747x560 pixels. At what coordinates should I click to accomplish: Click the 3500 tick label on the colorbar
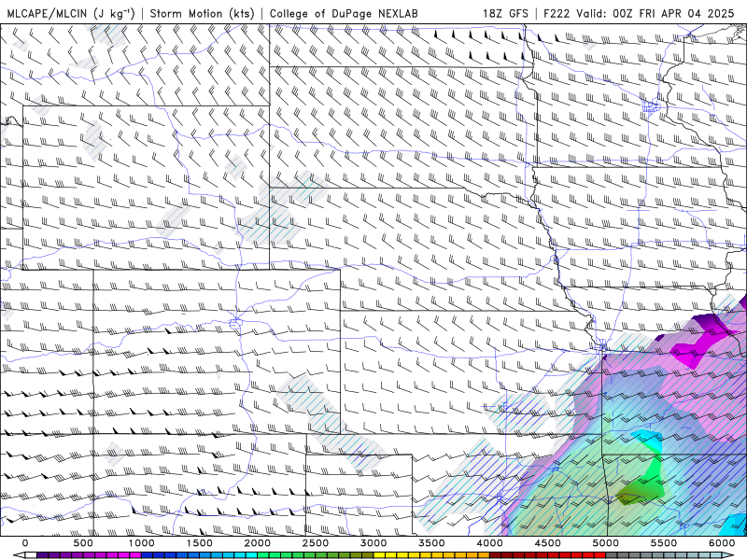[x=431, y=543]
